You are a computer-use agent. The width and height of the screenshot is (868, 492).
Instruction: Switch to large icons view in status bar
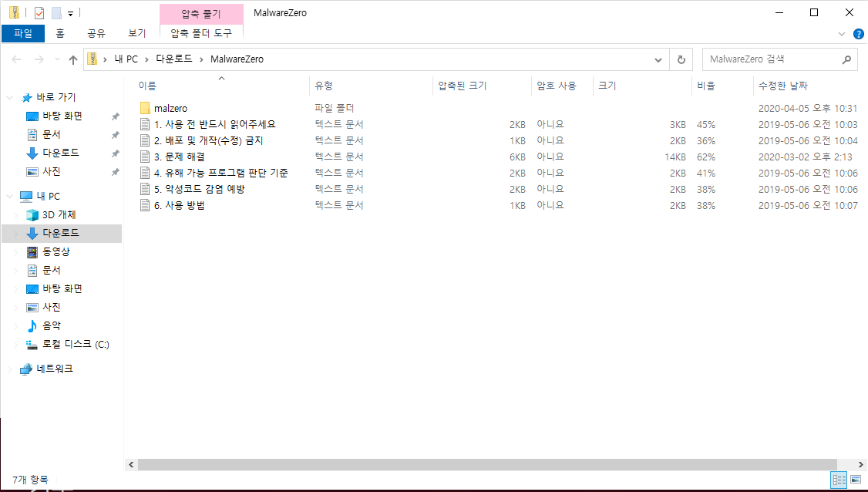tap(856, 480)
